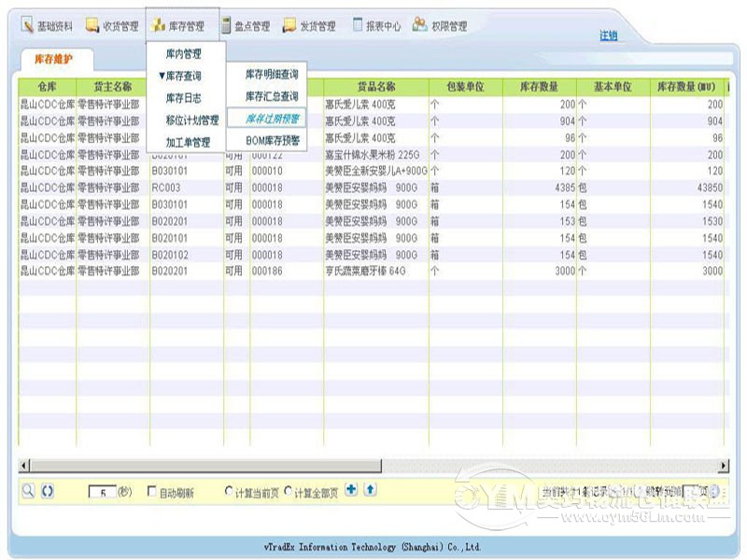The height and width of the screenshot is (560, 747).
Task: Click the 基础资料 pencil-and-note icon
Action: [x=27, y=25]
